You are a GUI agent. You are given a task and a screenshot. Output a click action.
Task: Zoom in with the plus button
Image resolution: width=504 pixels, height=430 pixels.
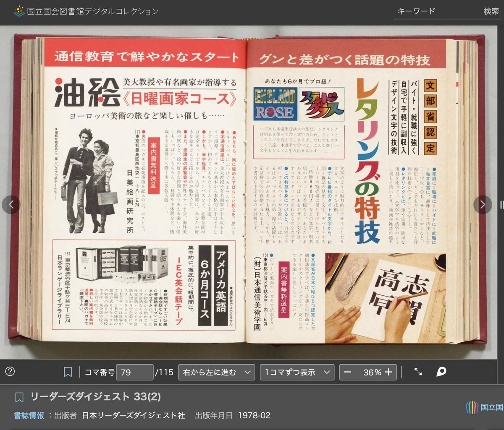click(388, 372)
